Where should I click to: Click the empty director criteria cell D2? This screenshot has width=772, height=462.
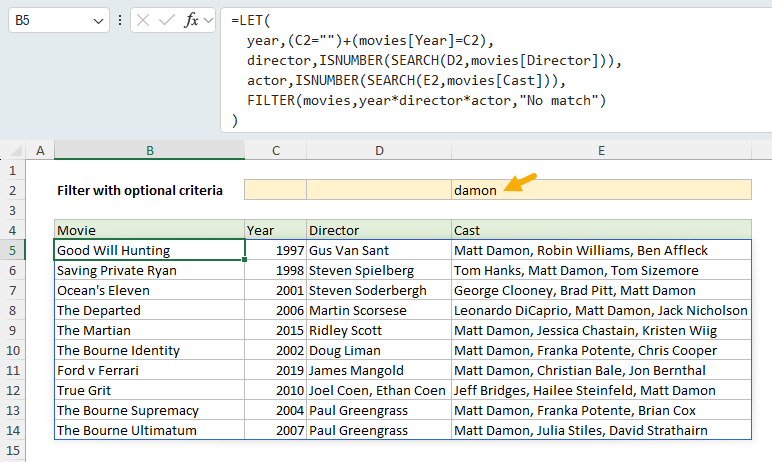379,190
